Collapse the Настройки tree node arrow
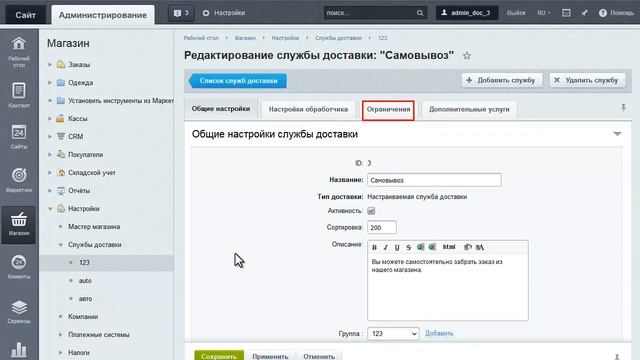This screenshot has width=640, height=360. click(x=50, y=209)
